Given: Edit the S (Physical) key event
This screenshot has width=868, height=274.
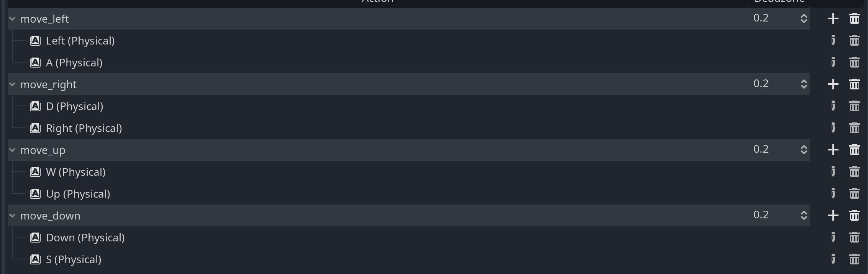Looking at the screenshot, I should coord(833,259).
